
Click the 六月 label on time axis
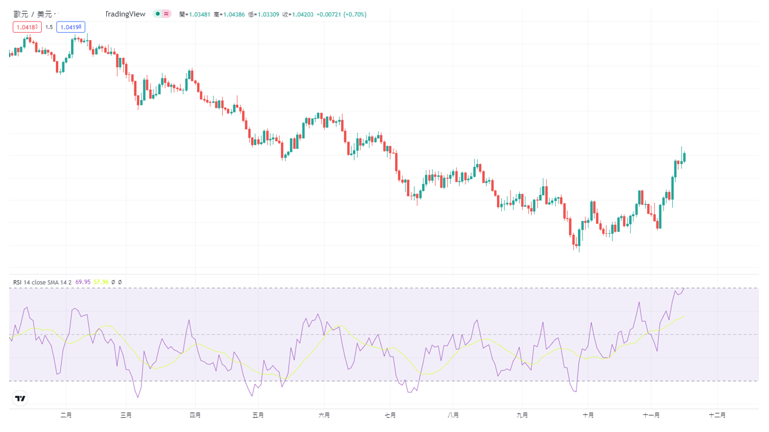[x=323, y=414]
